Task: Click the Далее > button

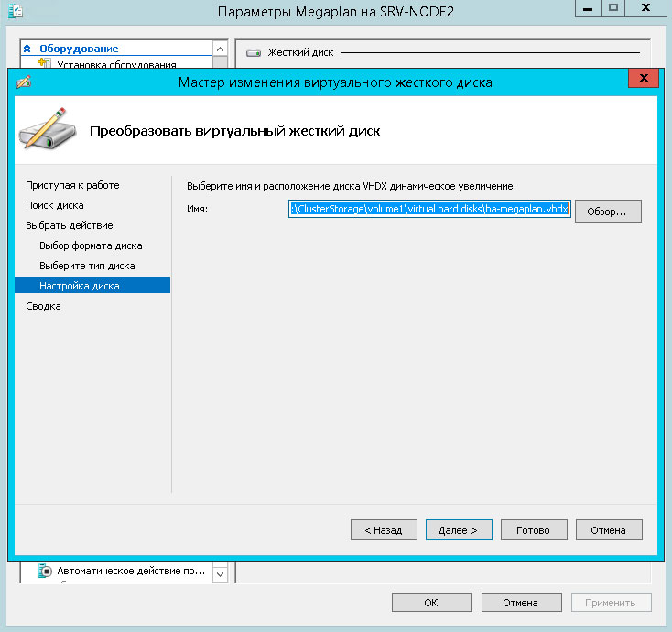Action: tap(459, 530)
